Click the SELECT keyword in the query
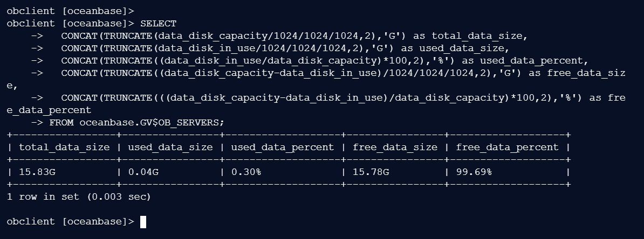Screen dimensions: 644x239 coord(158,24)
